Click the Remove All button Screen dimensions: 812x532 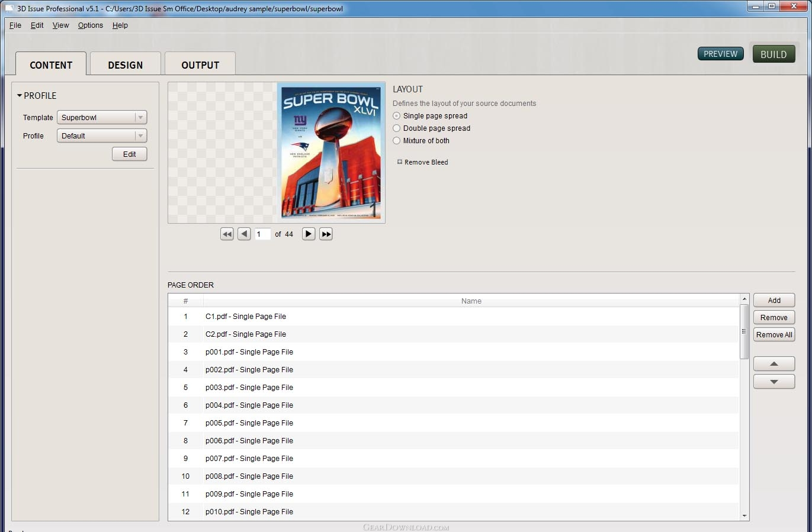pyautogui.click(x=774, y=334)
